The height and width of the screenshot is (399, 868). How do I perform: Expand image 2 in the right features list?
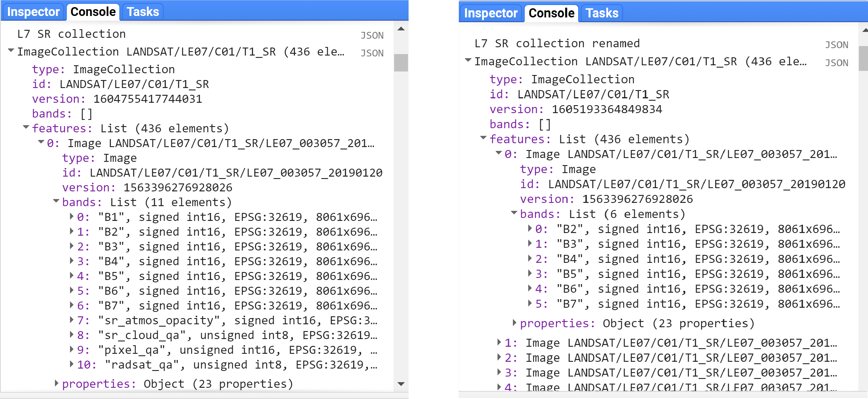[499, 357]
